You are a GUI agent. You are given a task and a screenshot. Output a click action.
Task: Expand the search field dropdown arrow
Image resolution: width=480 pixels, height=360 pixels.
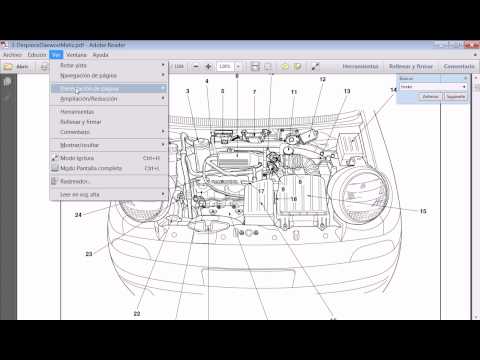click(x=464, y=87)
